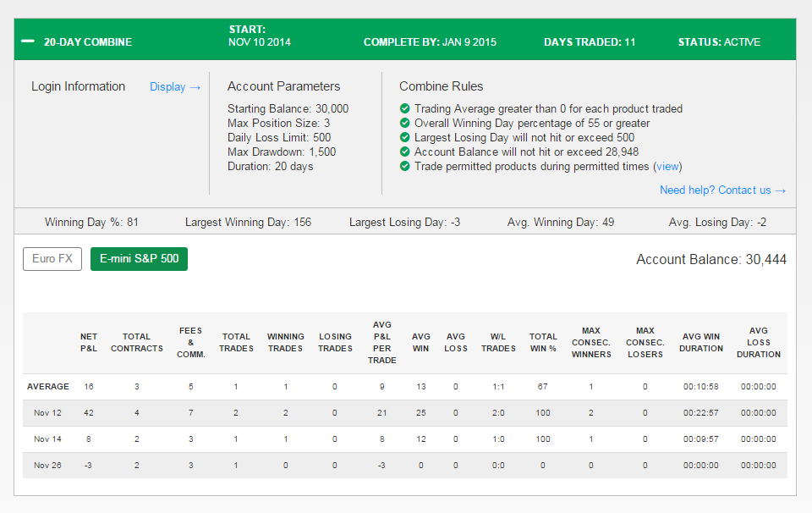The image size is (812, 513).
Task: Click Max Position Size: 3 text
Action: pos(278,123)
